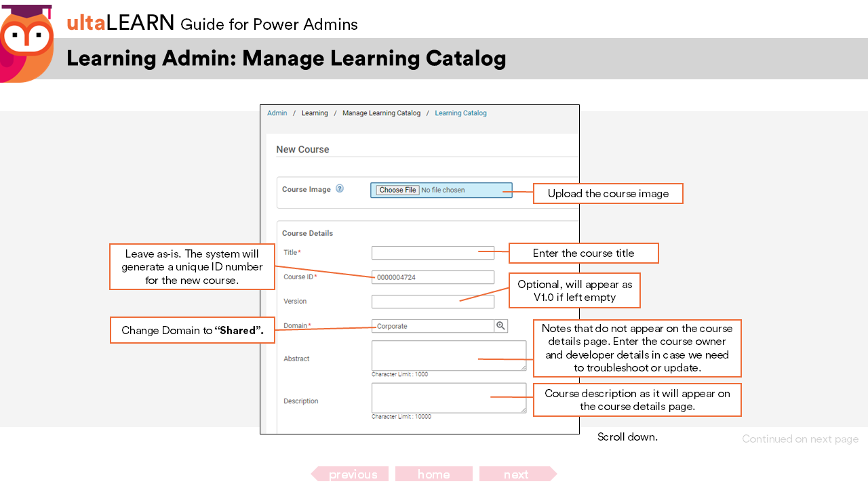This screenshot has height=488, width=868.
Task: Click the Choose File button
Action: coord(397,190)
